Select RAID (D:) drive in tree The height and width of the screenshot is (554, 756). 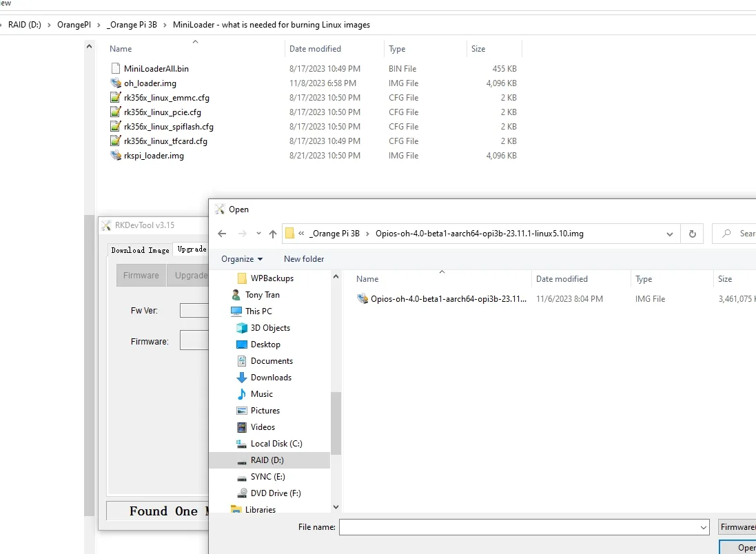(269, 460)
